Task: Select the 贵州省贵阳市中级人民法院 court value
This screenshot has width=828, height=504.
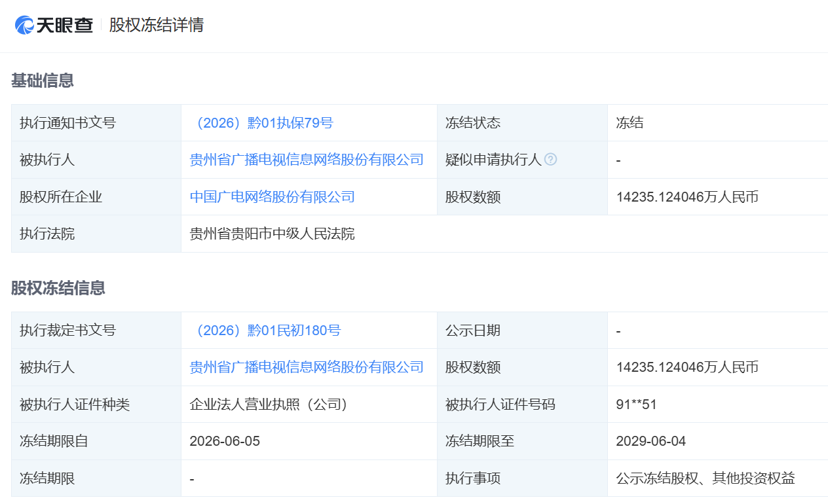Action: [x=273, y=234]
